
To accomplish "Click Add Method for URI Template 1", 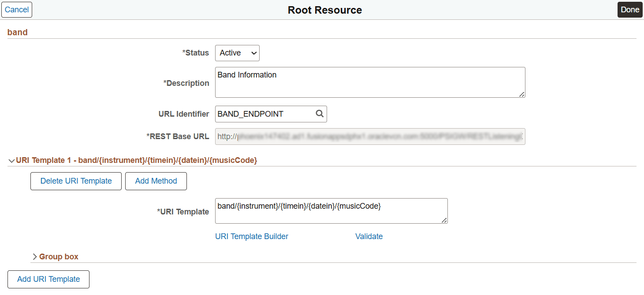I will click(x=156, y=181).
